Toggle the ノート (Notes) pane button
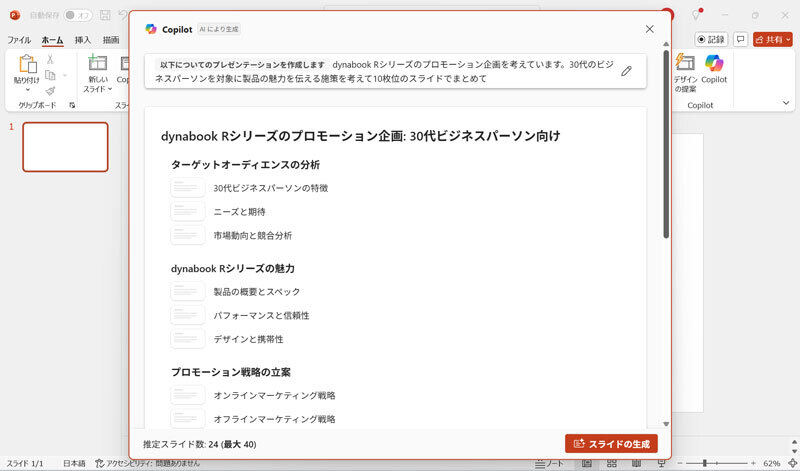800x471 pixels. (x=549, y=463)
